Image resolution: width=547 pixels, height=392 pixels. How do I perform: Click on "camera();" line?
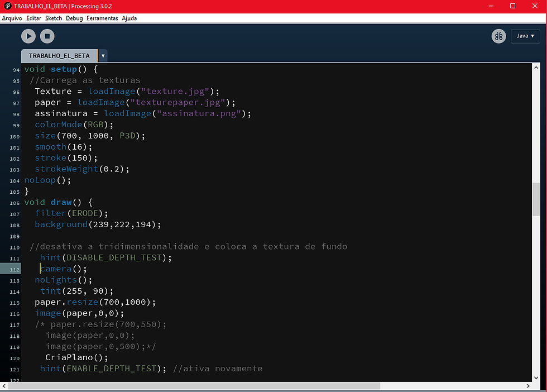coord(64,269)
